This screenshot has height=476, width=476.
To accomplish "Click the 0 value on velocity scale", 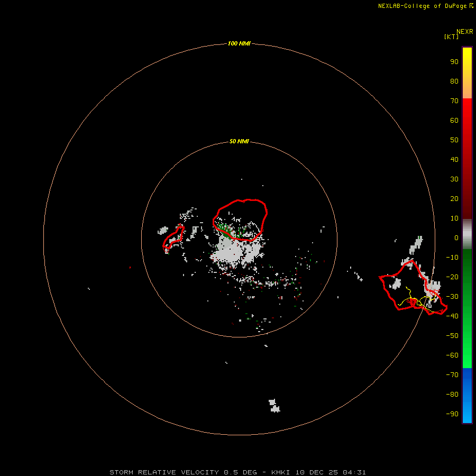I will coord(456,238).
